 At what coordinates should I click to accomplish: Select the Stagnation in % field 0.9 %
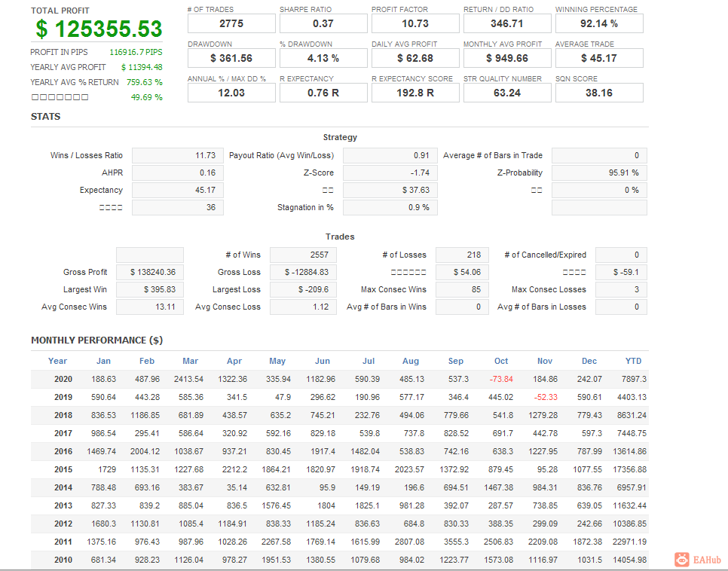point(390,207)
